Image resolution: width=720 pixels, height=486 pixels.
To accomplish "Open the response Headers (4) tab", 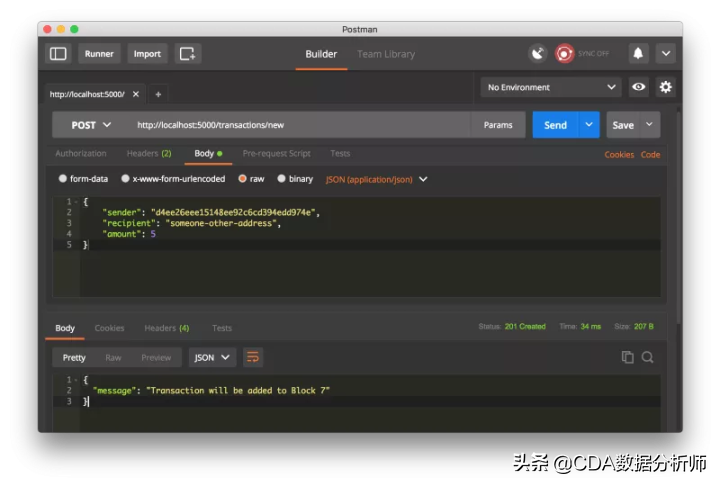I will pyautogui.click(x=167, y=328).
